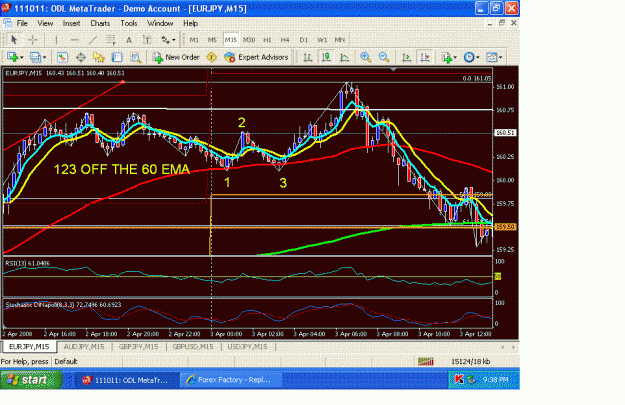Click the New Order button
625x405 pixels.
(176, 57)
